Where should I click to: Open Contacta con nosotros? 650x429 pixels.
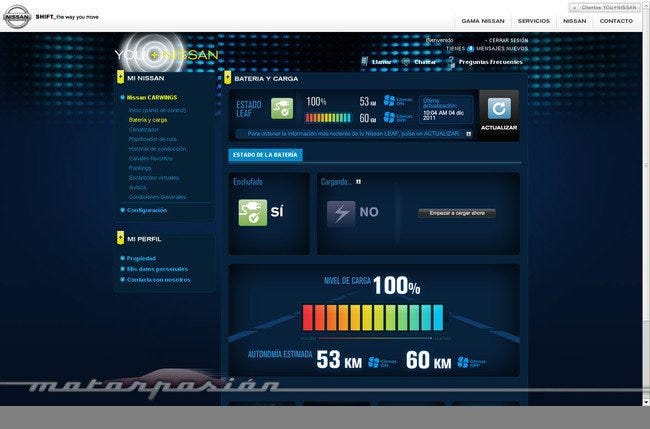click(159, 280)
